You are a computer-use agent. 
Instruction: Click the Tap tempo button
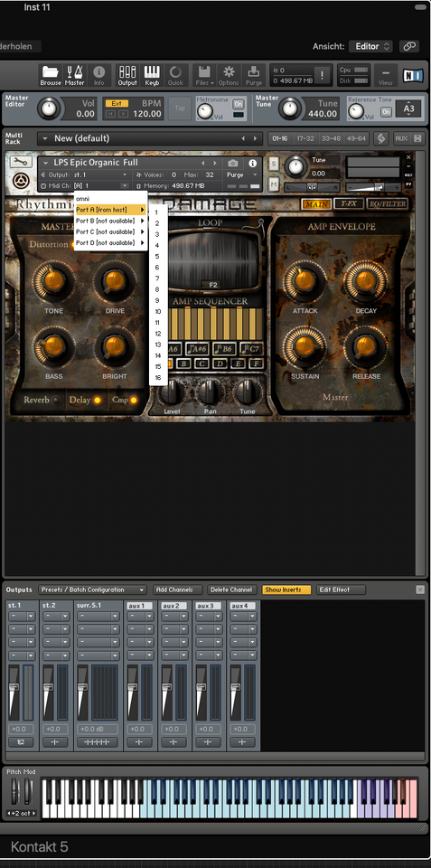pyautogui.click(x=180, y=108)
